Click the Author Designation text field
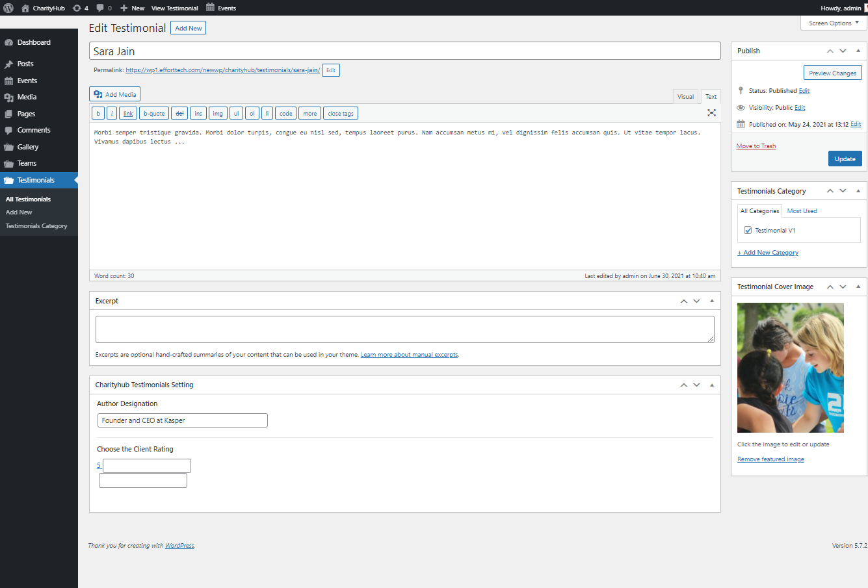This screenshot has width=868, height=588. click(182, 420)
